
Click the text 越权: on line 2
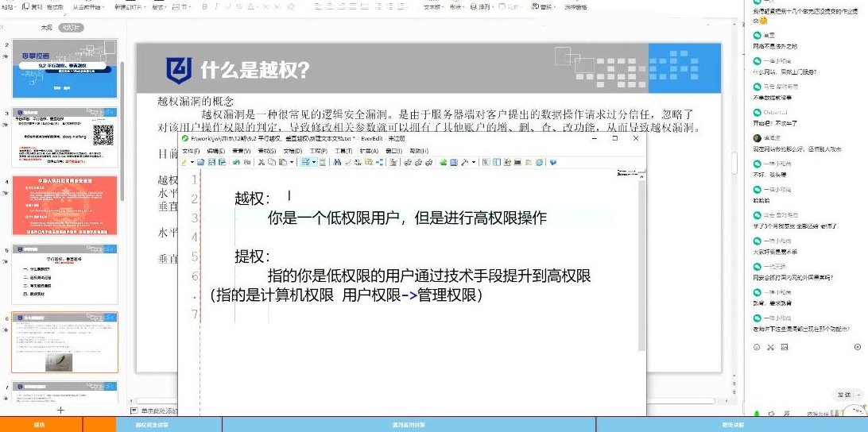253,199
